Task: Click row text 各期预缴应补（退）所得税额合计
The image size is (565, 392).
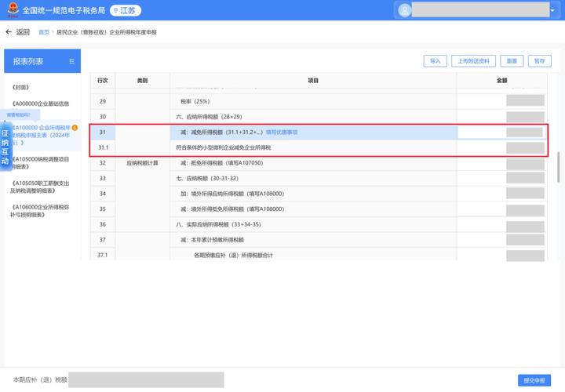Action: coord(233,255)
